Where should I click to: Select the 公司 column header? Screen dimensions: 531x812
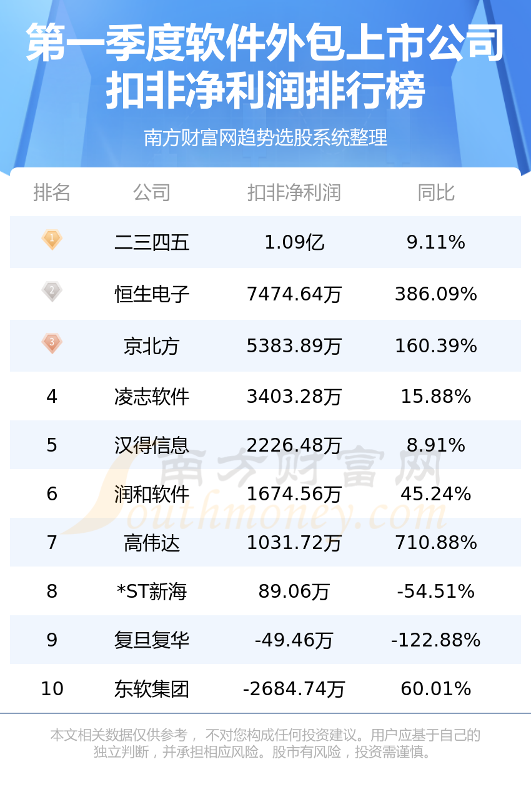pos(152,192)
